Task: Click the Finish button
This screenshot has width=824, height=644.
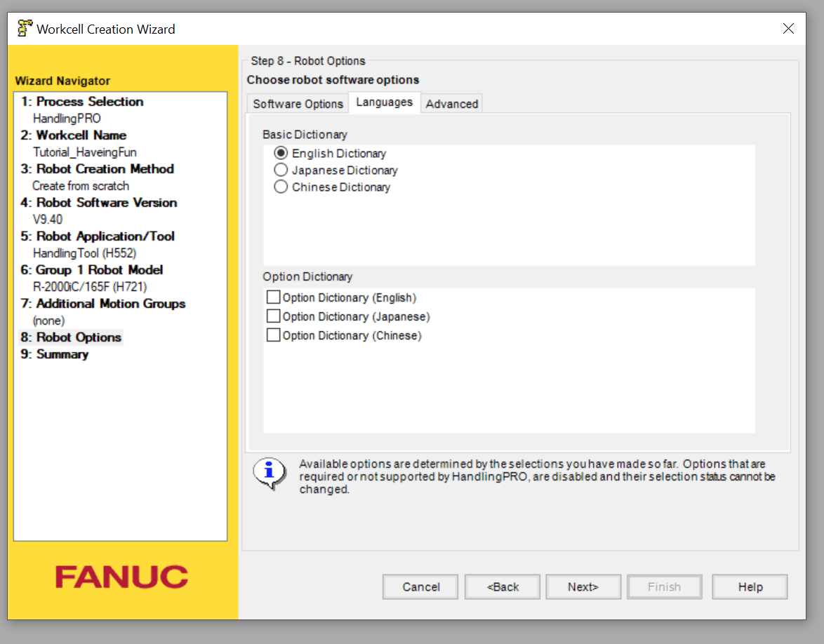Action: (664, 586)
